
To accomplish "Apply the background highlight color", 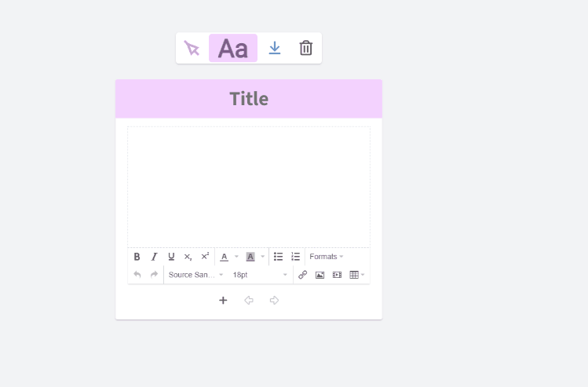I will click(x=250, y=257).
